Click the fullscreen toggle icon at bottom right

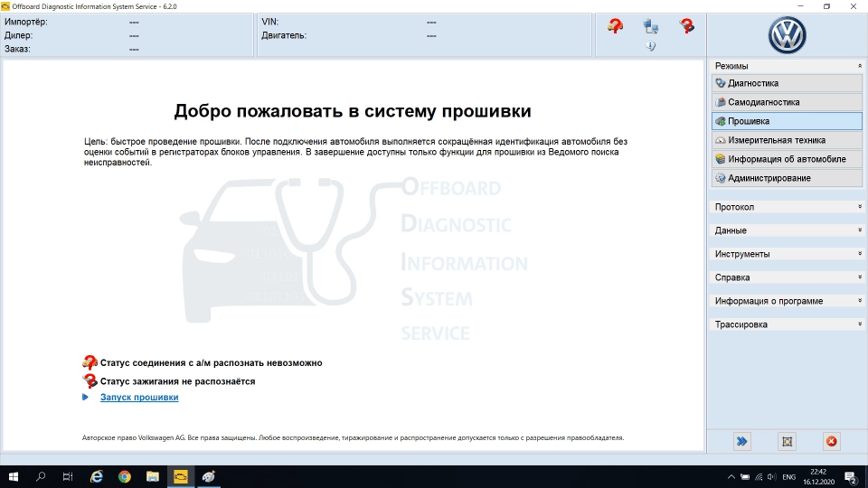point(787,441)
